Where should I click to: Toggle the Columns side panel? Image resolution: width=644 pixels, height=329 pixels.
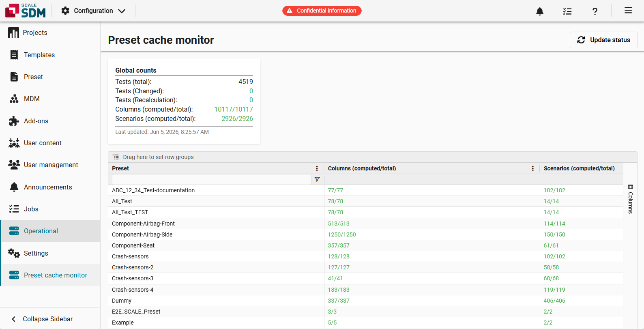coord(630,199)
